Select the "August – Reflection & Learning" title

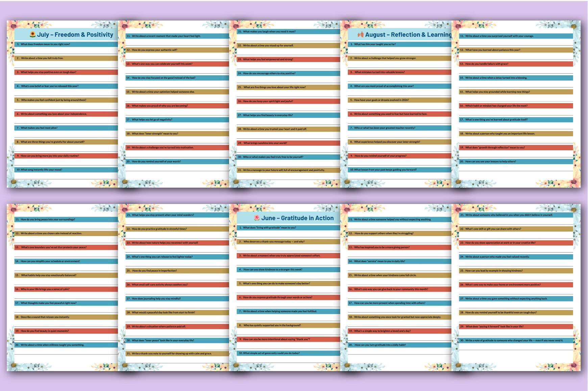click(408, 34)
